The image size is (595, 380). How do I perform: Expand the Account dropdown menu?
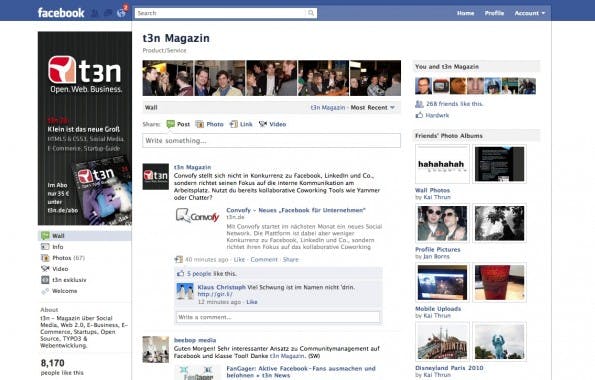(x=529, y=13)
